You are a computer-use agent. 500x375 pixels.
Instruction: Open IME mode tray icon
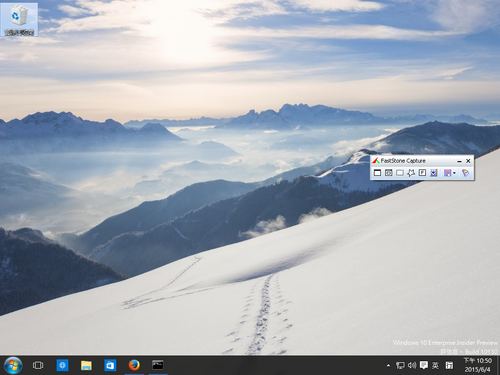(449, 366)
